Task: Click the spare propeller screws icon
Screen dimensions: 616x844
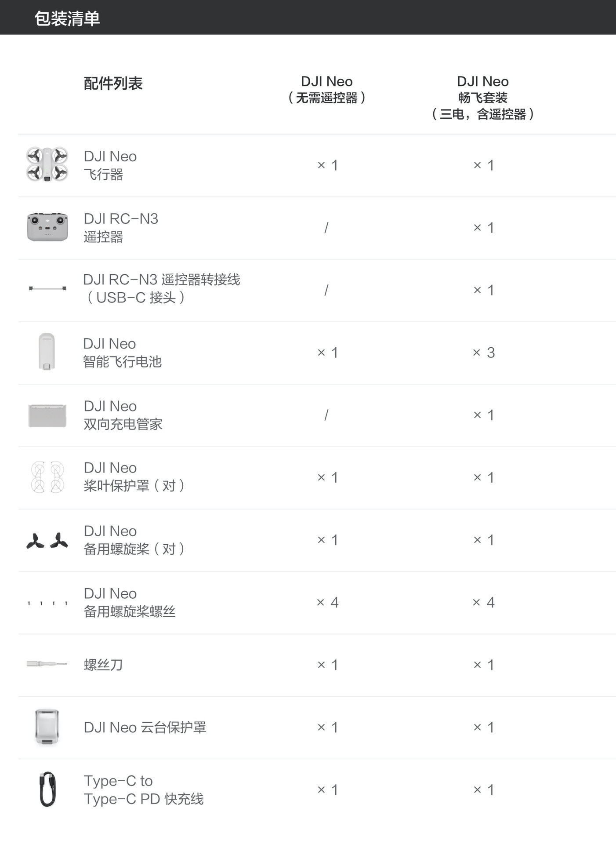Action: (47, 603)
